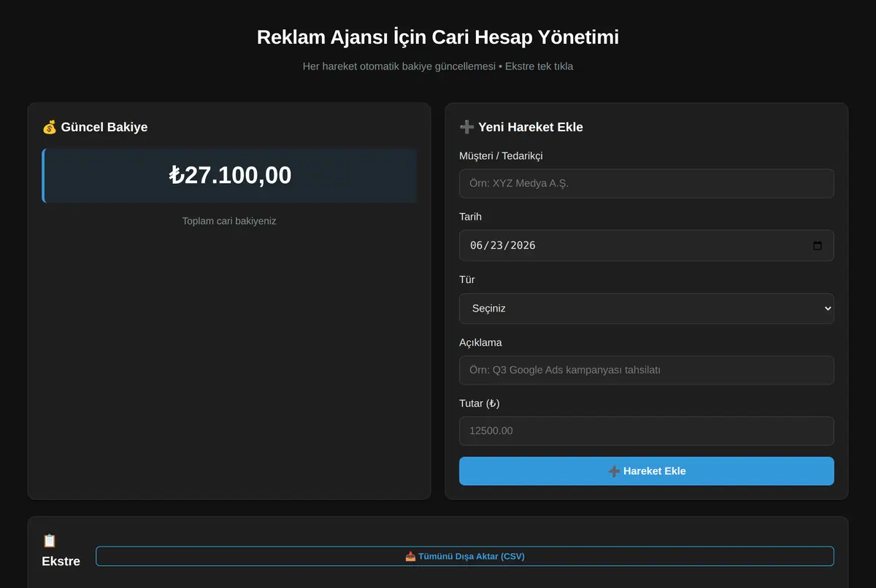Click the Tutar (₺) label
This screenshot has height=588, width=876.
click(x=480, y=403)
